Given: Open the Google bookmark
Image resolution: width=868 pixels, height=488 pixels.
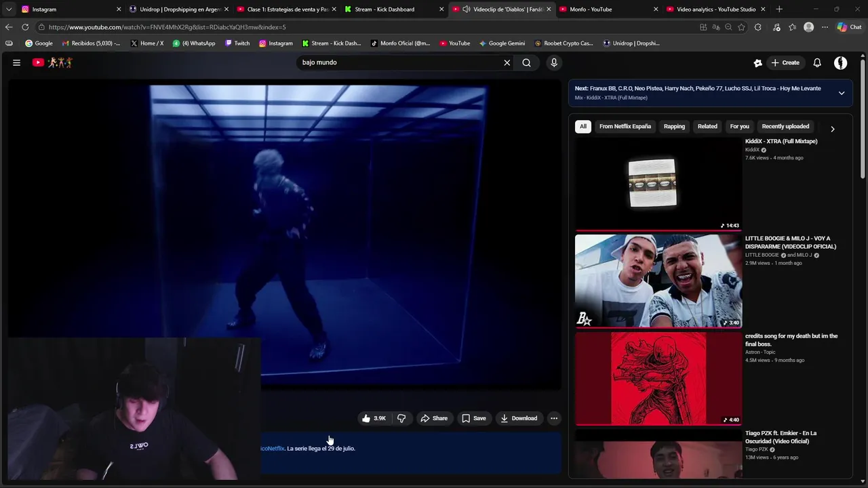Looking at the screenshot, I should tap(39, 43).
